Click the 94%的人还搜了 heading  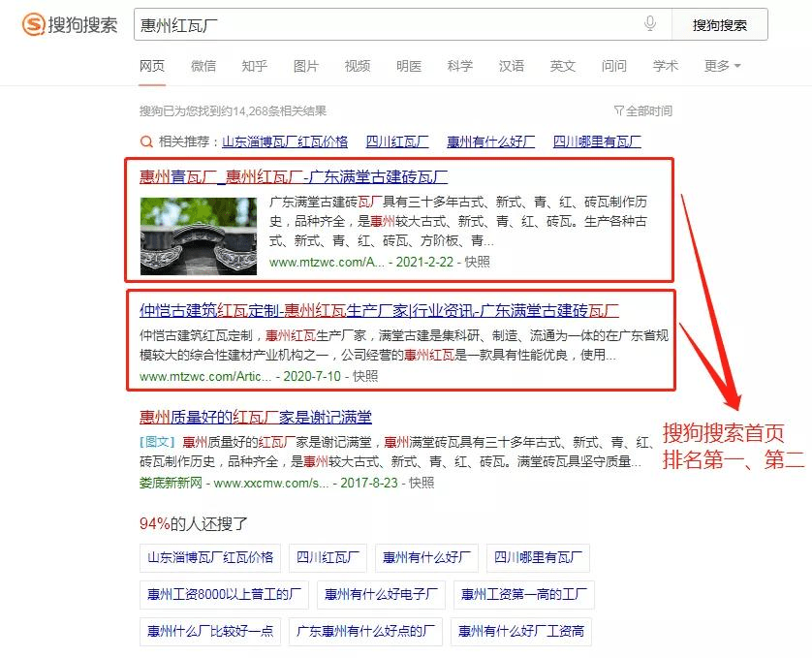(x=193, y=524)
